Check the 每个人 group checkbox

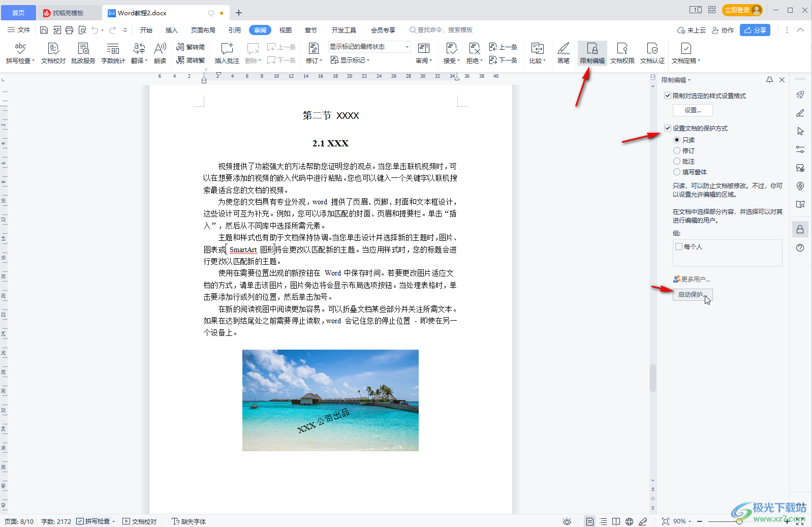(679, 246)
